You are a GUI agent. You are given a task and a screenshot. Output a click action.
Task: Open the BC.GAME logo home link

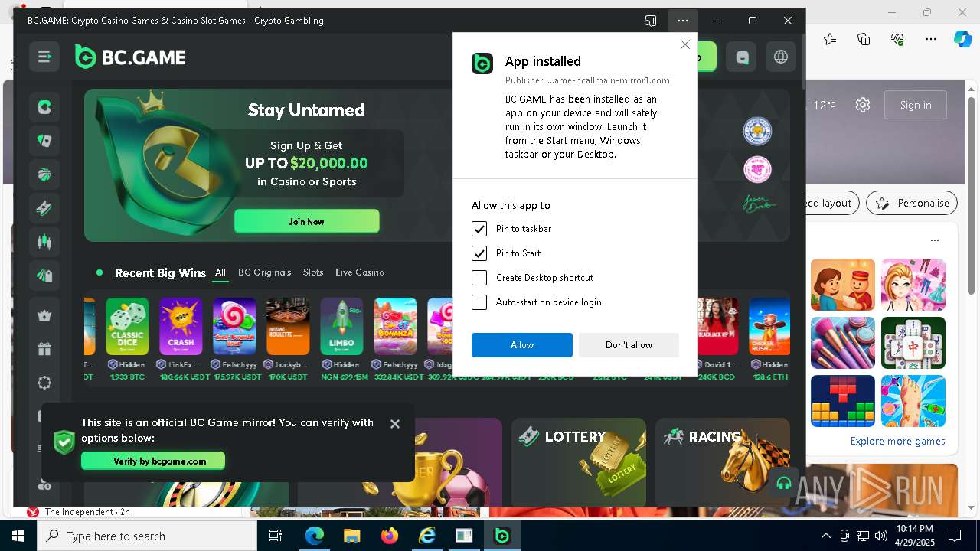(x=130, y=57)
